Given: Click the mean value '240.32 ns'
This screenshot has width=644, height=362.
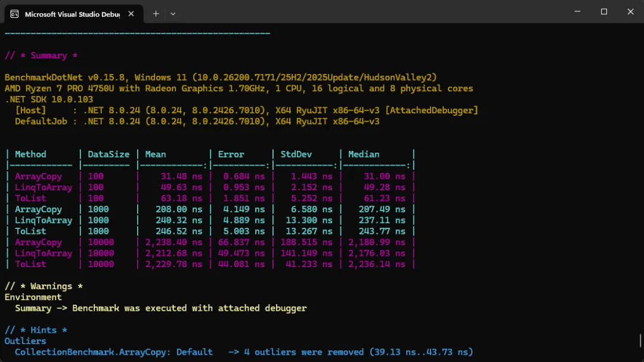Looking at the screenshot, I should (x=179, y=220).
